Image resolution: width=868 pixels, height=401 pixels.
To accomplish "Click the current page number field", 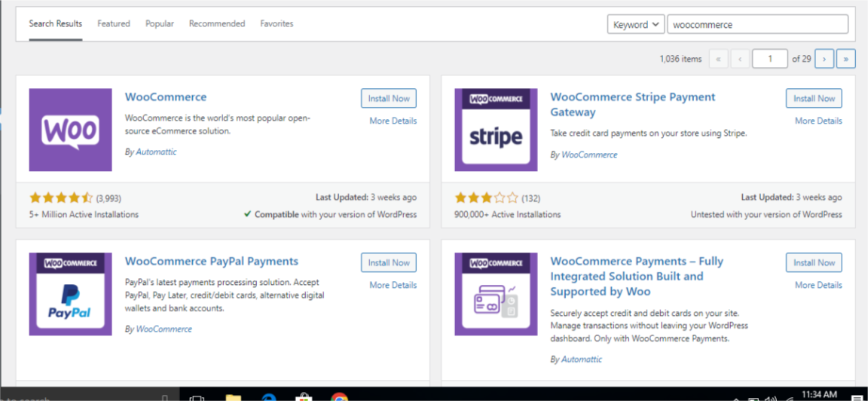I will pyautogui.click(x=770, y=59).
